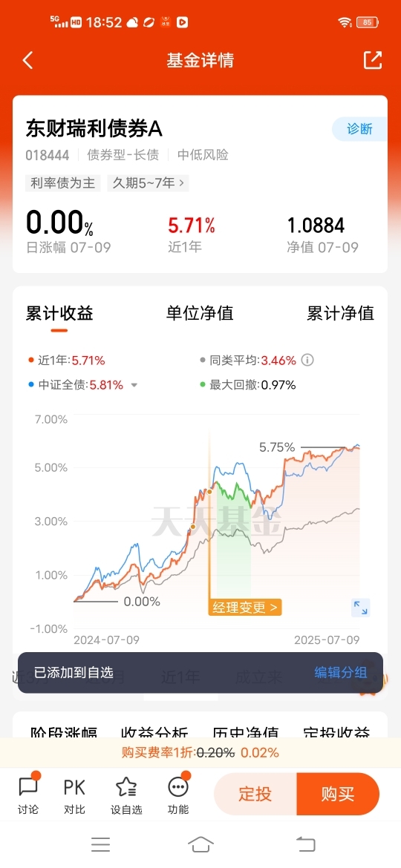This screenshot has height=868, width=401.
Task: Tap the Android home navigation icon
Action: [200, 844]
